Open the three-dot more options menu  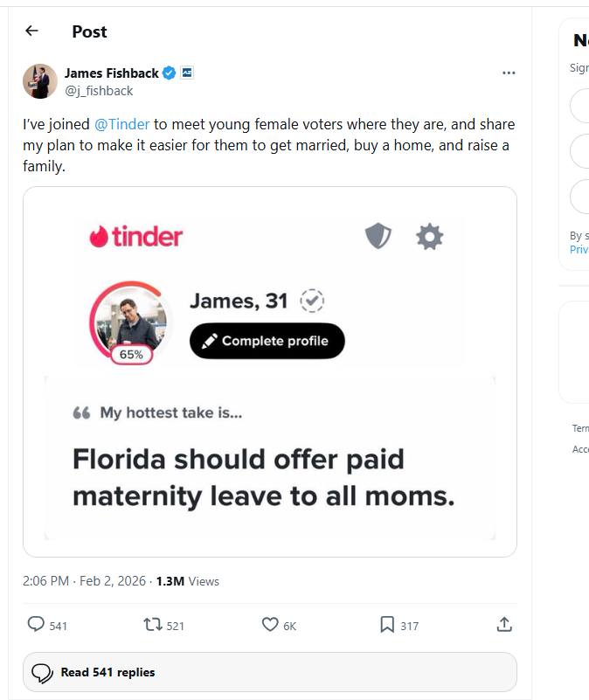point(509,73)
